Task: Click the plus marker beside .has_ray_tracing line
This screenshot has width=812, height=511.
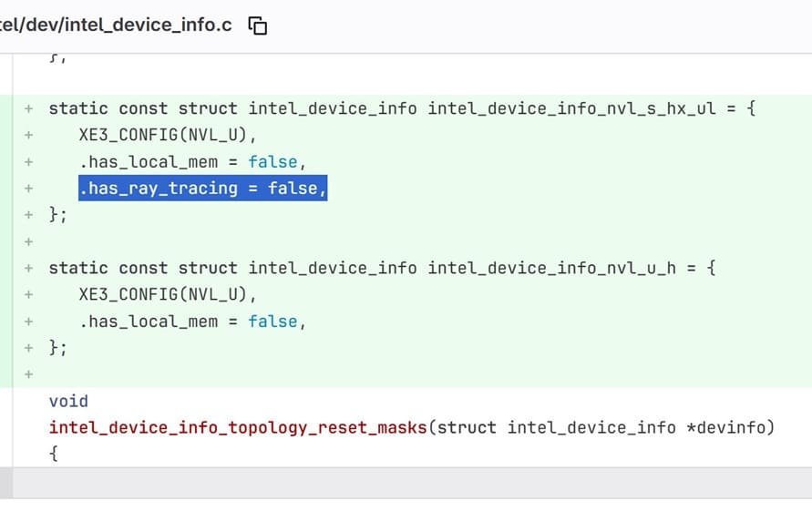Action: (x=29, y=189)
